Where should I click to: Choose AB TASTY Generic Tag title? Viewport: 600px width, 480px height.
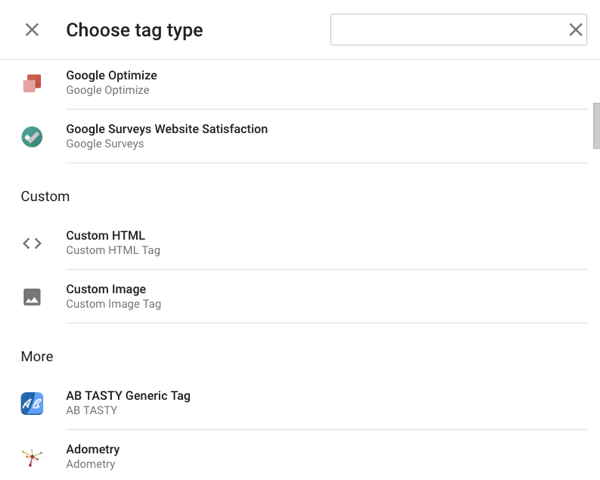[128, 395]
